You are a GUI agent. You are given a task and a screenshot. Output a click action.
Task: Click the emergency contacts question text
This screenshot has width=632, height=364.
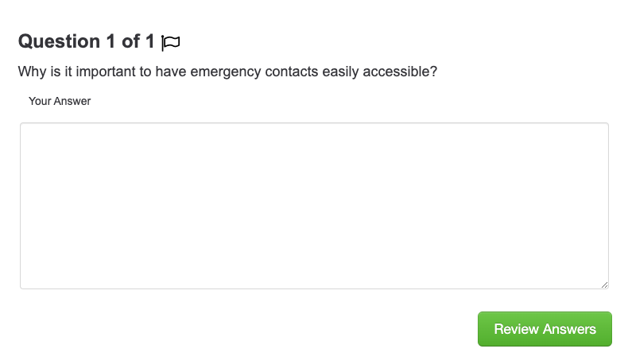[x=227, y=72]
